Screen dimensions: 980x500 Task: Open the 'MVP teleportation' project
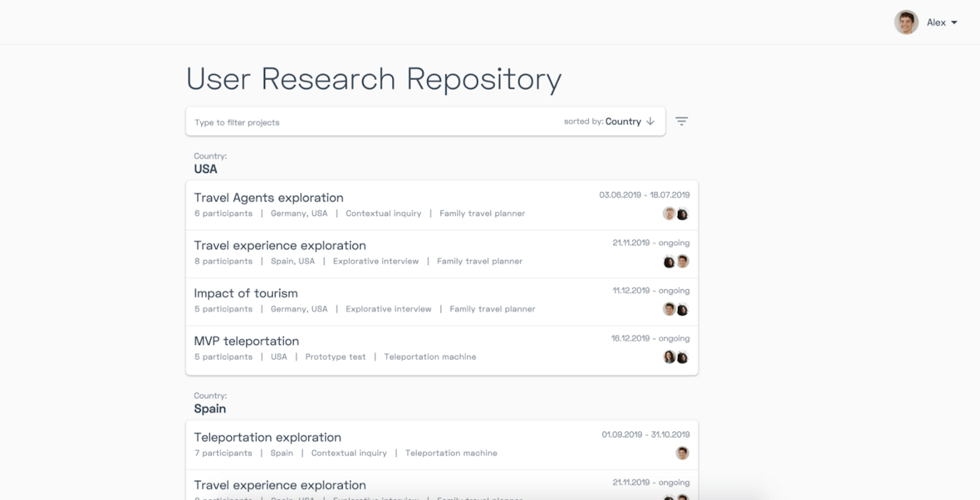[246, 341]
